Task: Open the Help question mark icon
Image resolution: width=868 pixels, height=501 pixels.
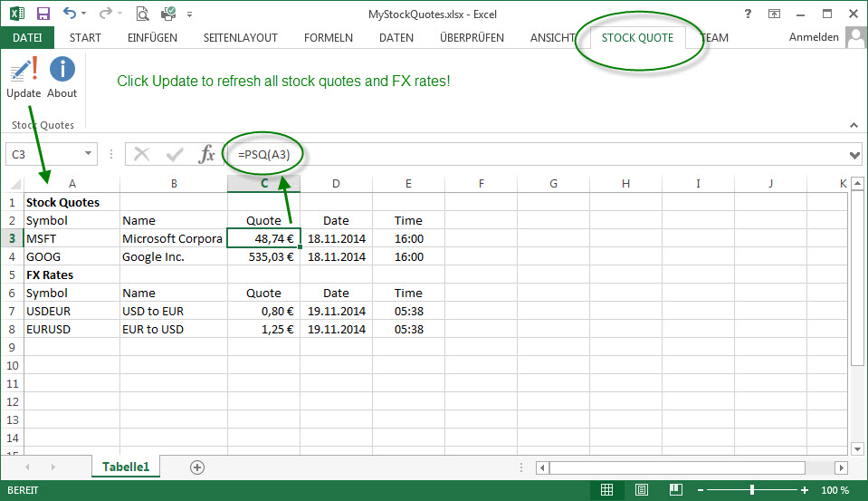Action: pyautogui.click(x=748, y=14)
